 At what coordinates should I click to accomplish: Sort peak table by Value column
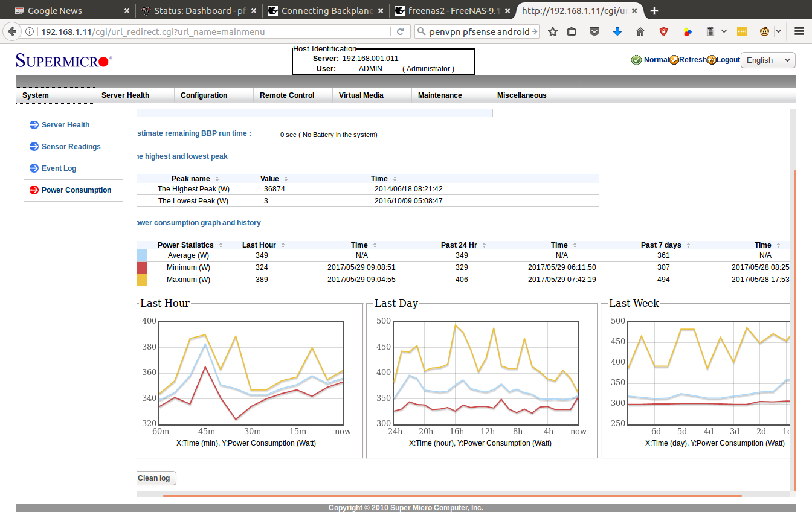pyautogui.click(x=274, y=179)
